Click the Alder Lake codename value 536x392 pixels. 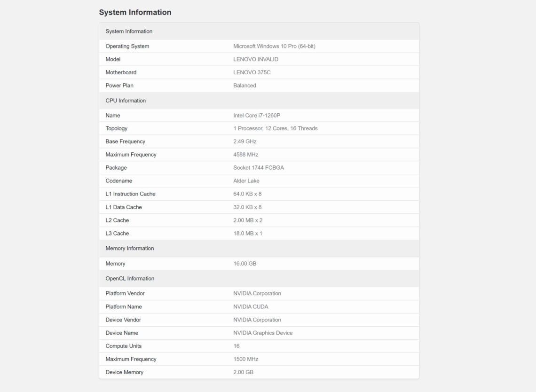(x=246, y=180)
